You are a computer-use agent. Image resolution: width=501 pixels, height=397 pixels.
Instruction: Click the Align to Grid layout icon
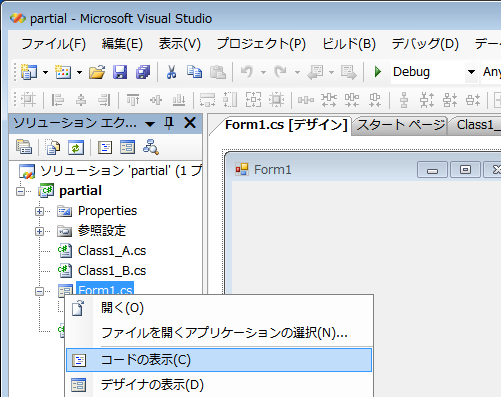28,100
